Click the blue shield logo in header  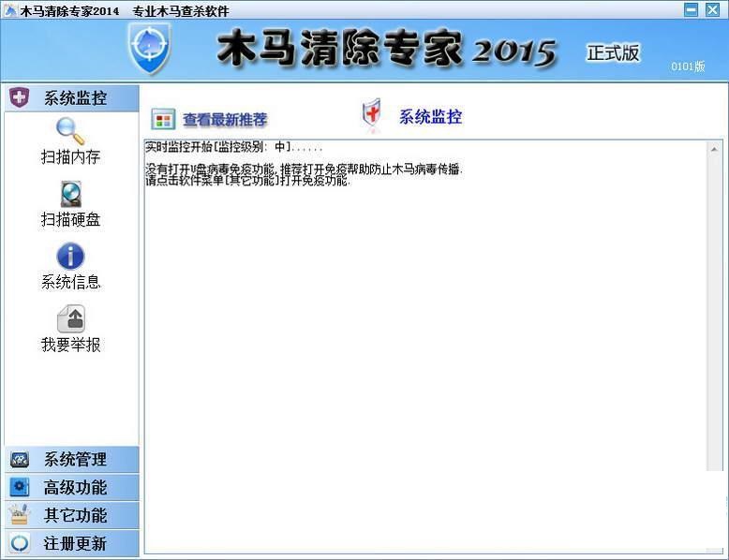point(150,48)
